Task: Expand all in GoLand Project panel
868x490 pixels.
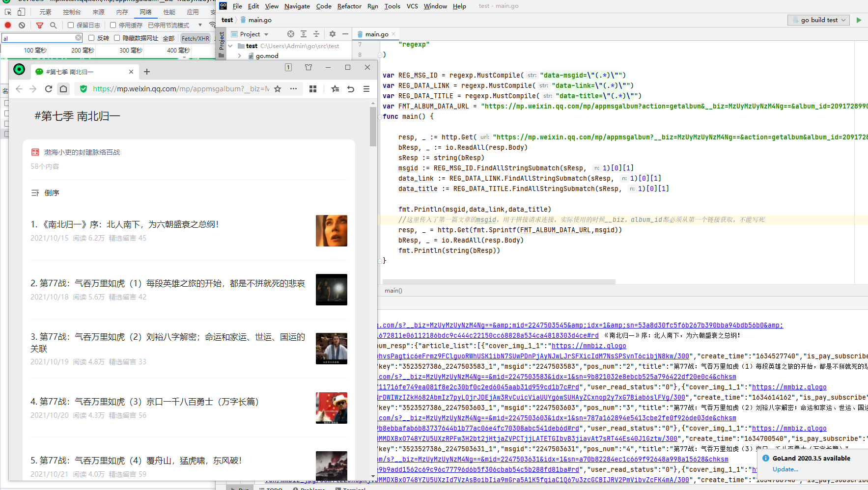Action: tap(304, 34)
